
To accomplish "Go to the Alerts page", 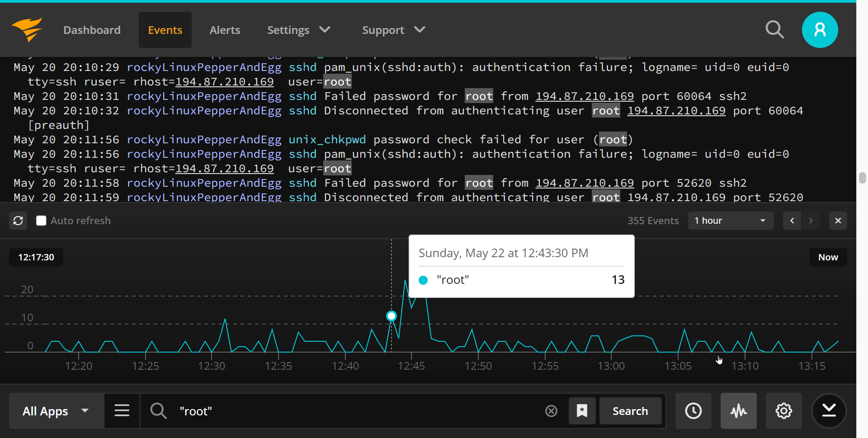I will [x=225, y=30].
